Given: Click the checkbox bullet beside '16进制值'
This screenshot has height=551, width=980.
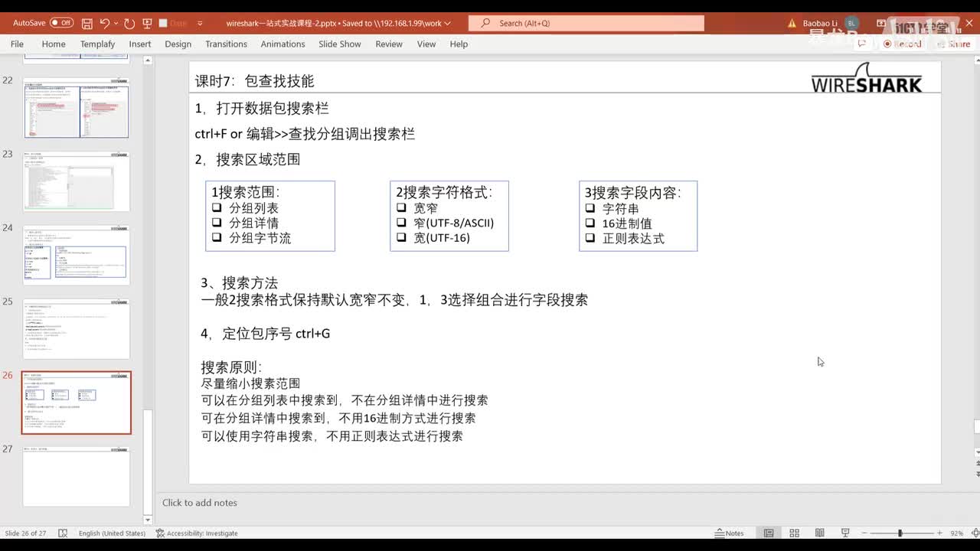Looking at the screenshot, I should coord(590,223).
